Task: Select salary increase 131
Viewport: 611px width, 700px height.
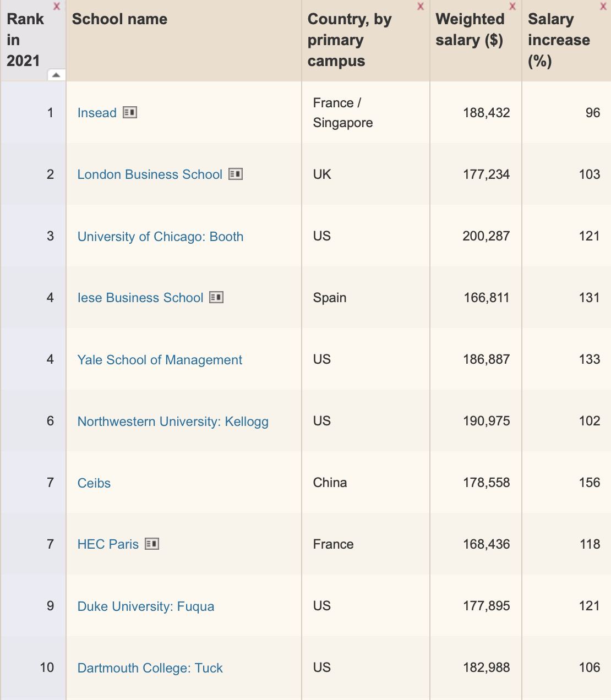Action: [590, 298]
